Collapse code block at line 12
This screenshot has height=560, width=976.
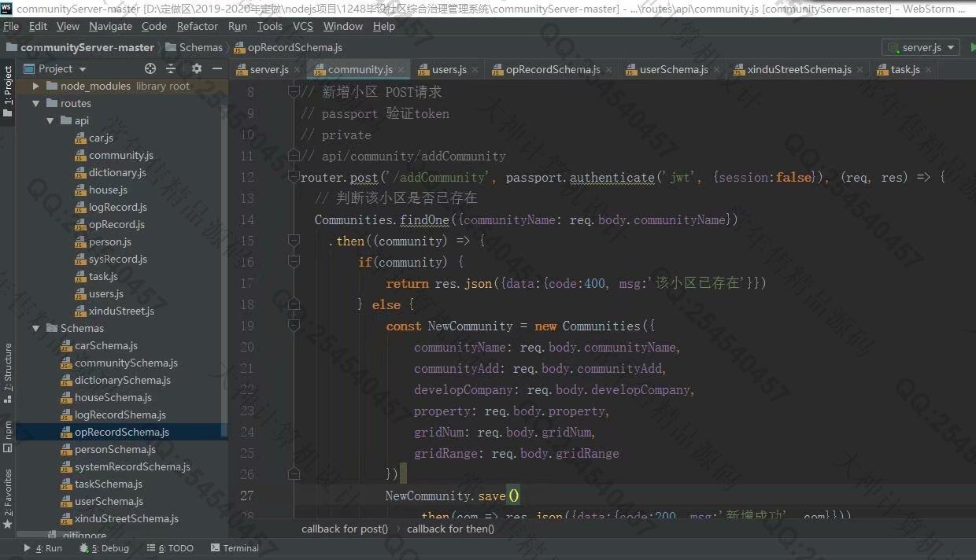click(x=294, y=178)
